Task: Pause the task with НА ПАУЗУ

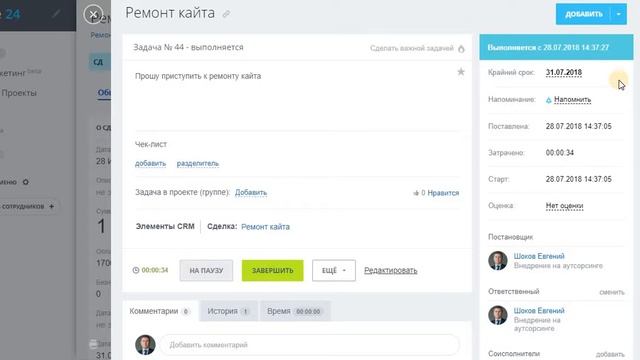Action: click(206, 271)
